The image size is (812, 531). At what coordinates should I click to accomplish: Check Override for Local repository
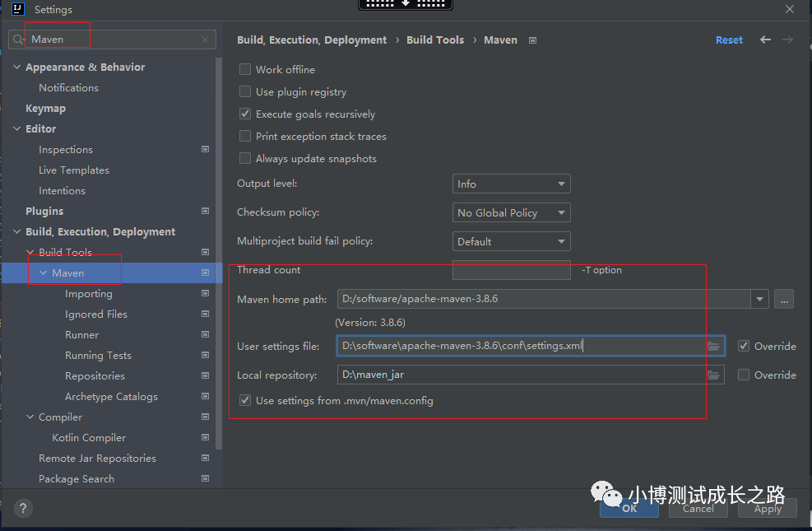pos(744,375)
